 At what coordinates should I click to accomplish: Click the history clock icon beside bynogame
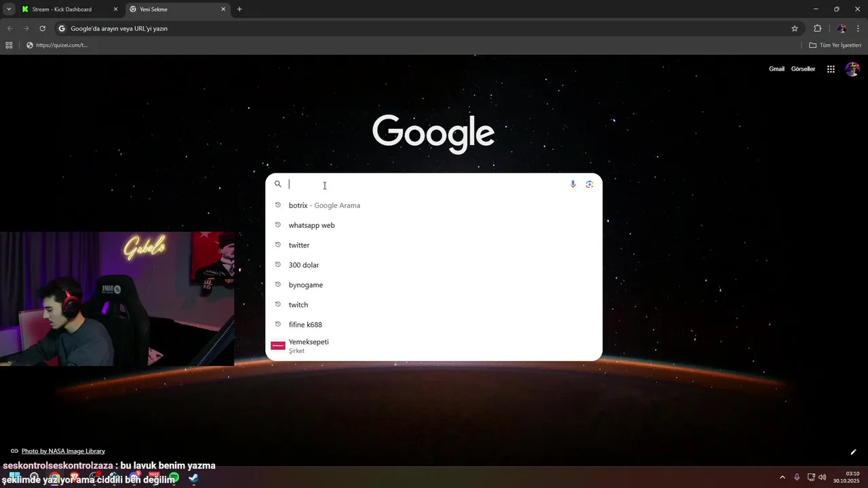click(x=278, y=285)
